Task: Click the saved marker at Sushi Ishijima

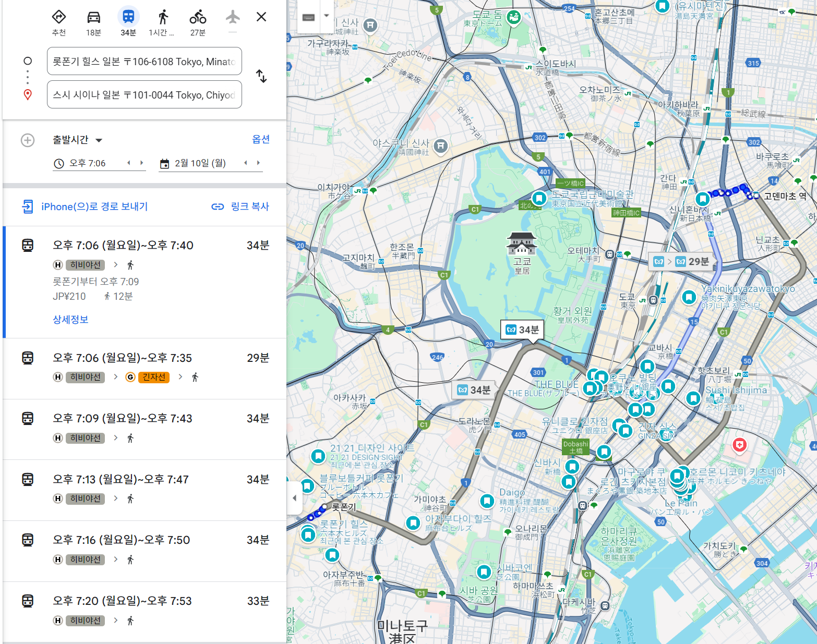Action: click(x=693, y=399)
